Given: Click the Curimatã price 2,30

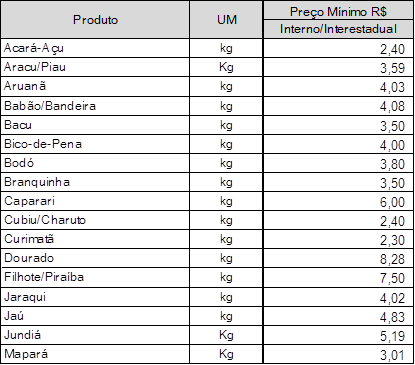Looking at the screenshot, I should pos(392,240).
